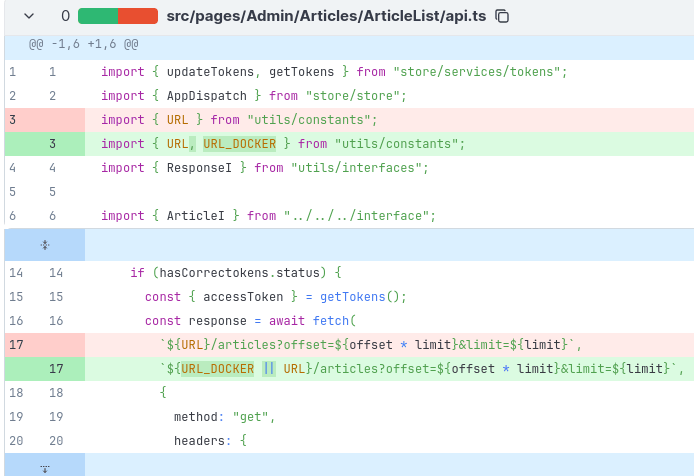This screenshot has height=476, width=694.
Task: Collapse the api.ts file diff chevron
Action: tap(29, 16)
